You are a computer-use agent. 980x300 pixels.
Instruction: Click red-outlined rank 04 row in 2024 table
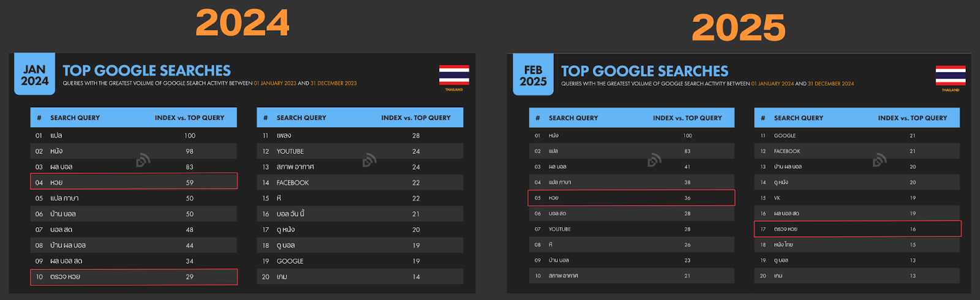pyautogui.click(x=134, y=182)
